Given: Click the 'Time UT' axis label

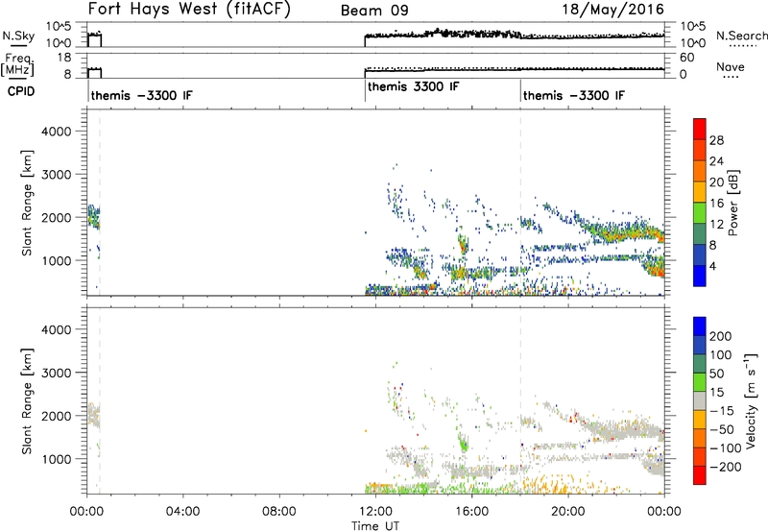Looking at the screenshot, I should click(375, 526).
